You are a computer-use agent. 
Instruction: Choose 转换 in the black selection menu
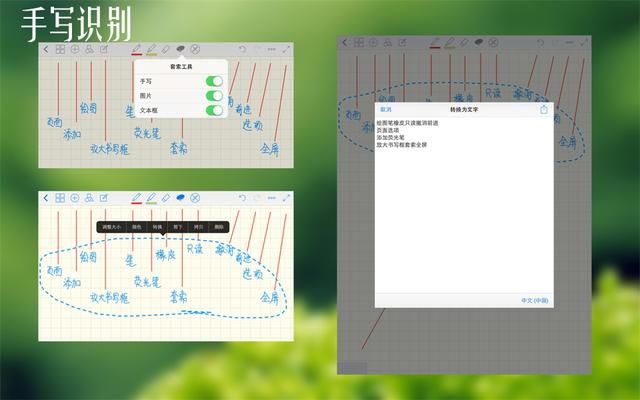157,227
